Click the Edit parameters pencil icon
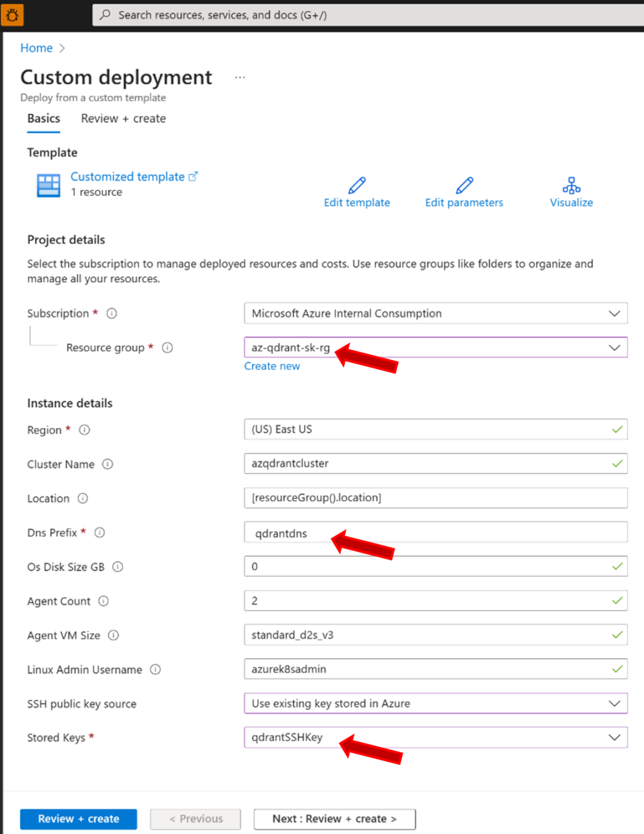This screenshot has width=644, height=834. click(464, 185)
